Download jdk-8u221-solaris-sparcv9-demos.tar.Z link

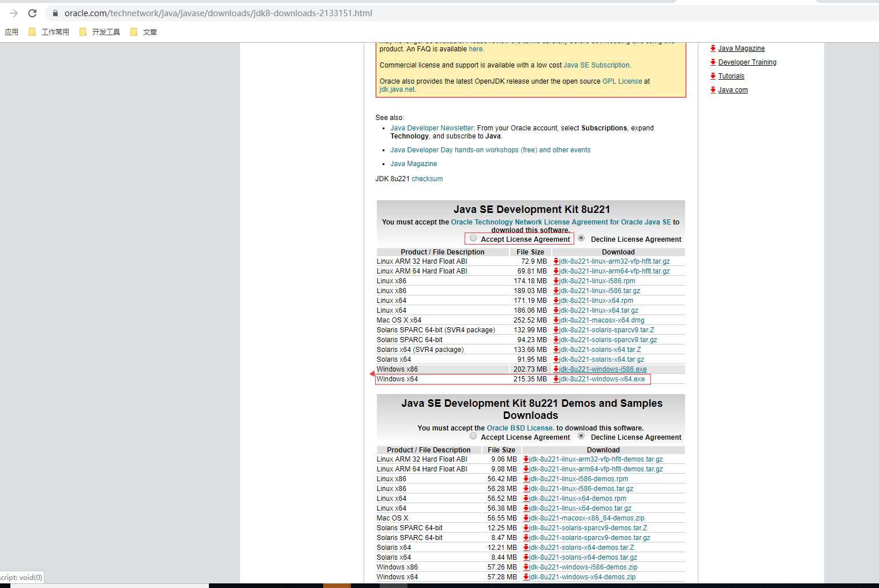(588, 528)
